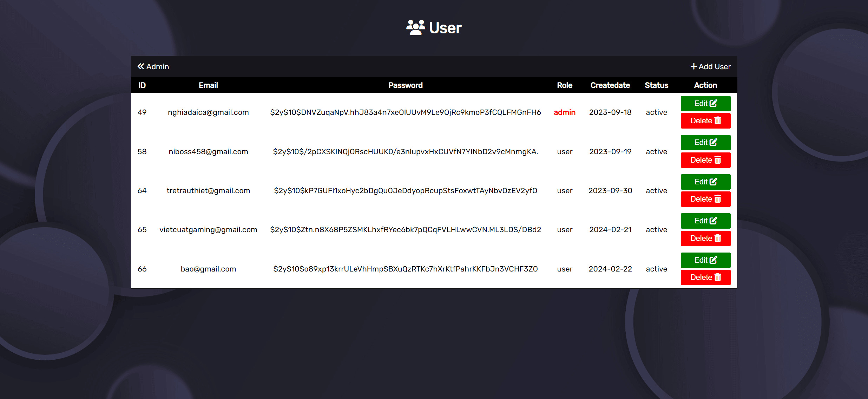Click the Password column header
This screenshot has width=868, height=399.
click(405, 85)
